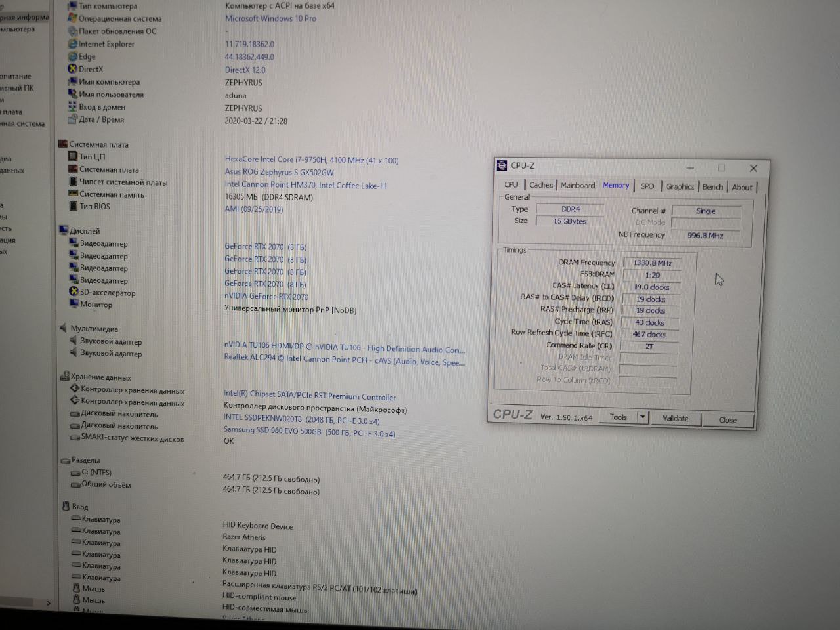Open the Intel Cannon Point HM370 chipset link
The width and height of the screenshot is (840, 630).
(x=305, y=185)
